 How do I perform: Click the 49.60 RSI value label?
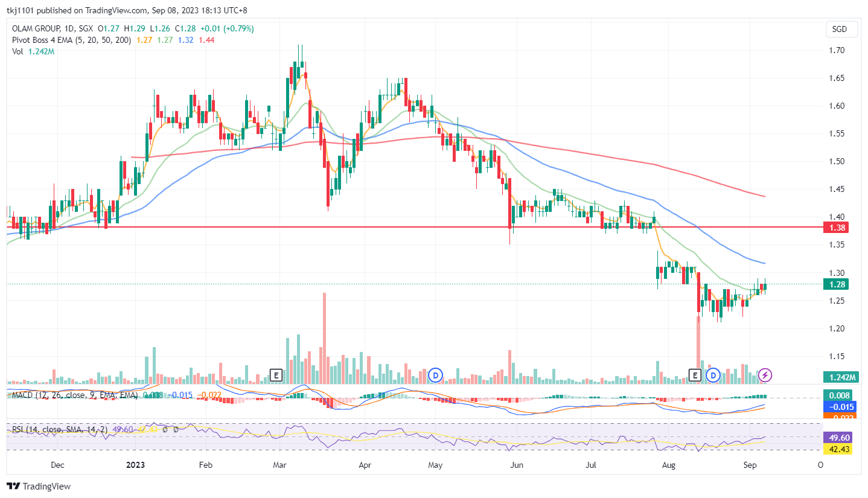pyautogui.click(x=838, y=437)
